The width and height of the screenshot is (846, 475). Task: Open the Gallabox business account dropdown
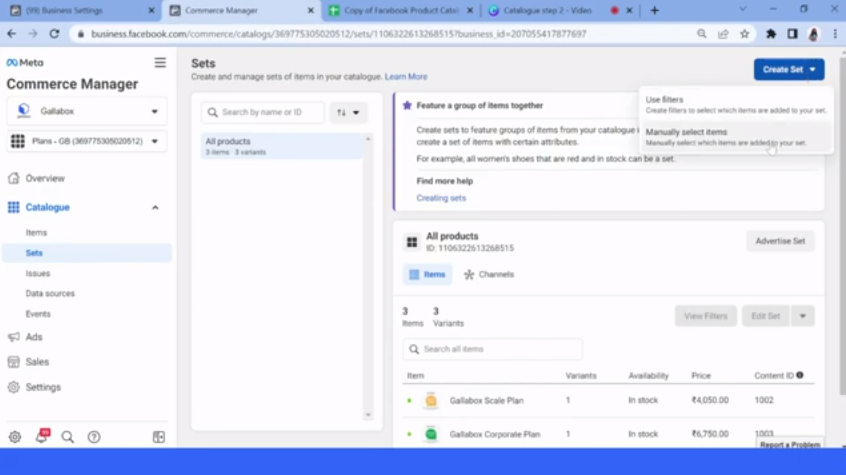click(x=87, y=111)
